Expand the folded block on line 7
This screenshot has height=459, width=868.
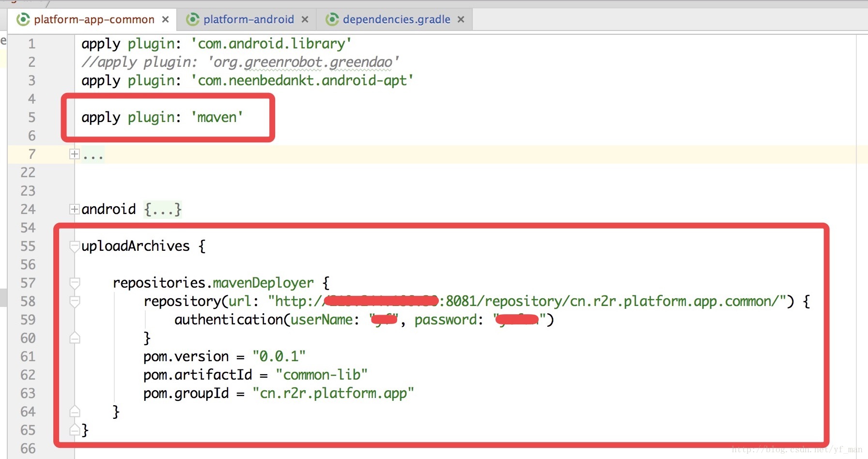(75, 154)
